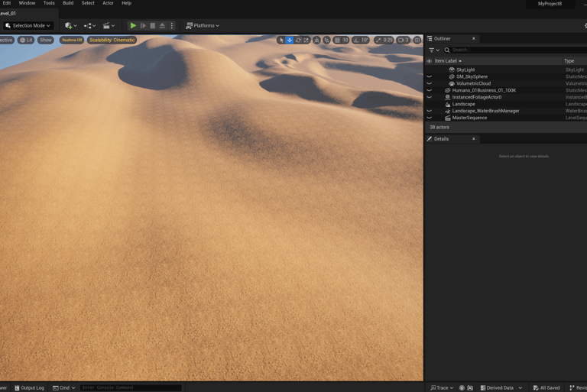Viewport: 587px width, 392px height.
Task: Toggle Realtime Off viewport setting
Action: tap(72, 40)
